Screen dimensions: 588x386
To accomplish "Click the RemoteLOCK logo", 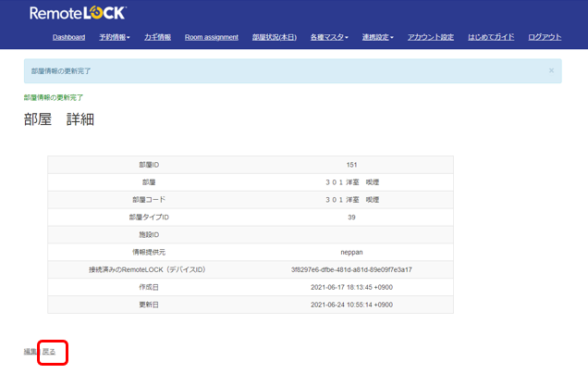I will point(78,13).
